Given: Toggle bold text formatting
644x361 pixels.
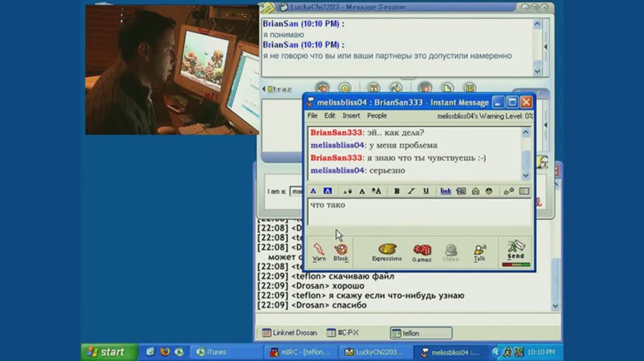Looking at the screenshot, I should click(x=396, y=191).
